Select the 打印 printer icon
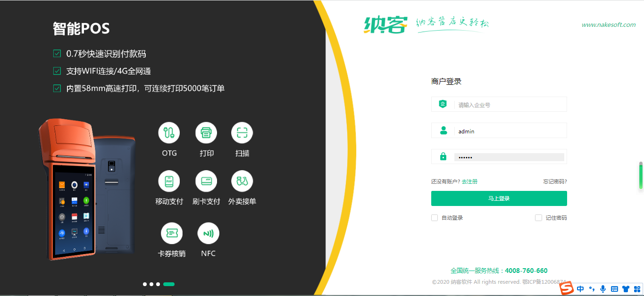644x296 pixels. click(x=206, y=133)
